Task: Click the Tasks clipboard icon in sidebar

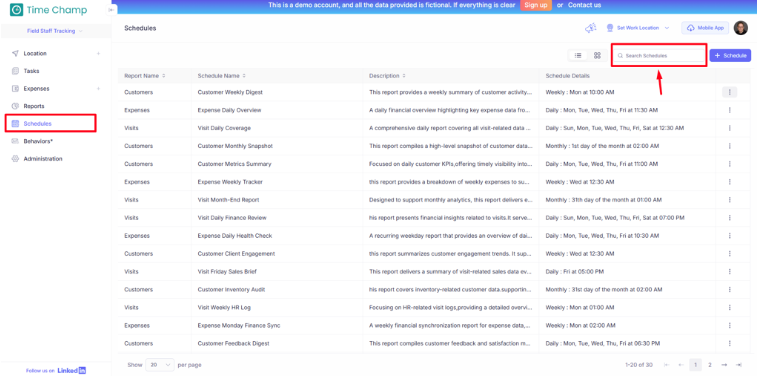Action: click(15, 71)
